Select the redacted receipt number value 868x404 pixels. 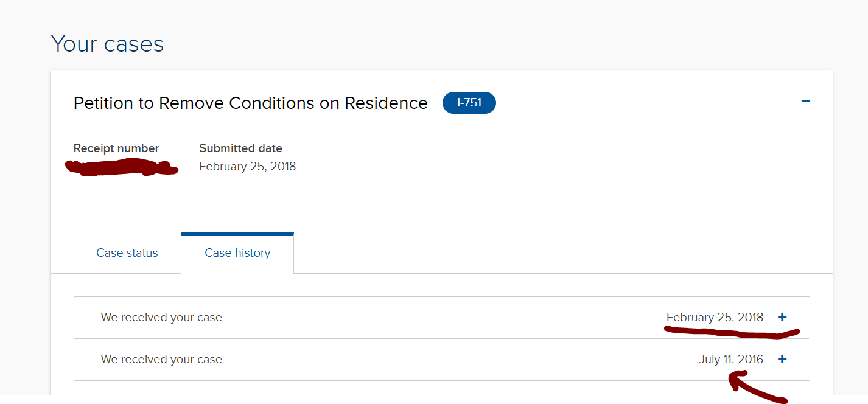[x=122, y=167]
